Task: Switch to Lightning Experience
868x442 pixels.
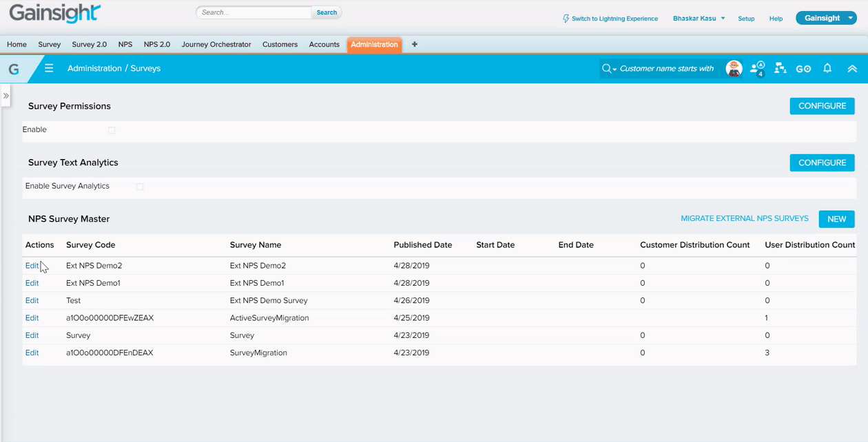Action: [614, 19]
